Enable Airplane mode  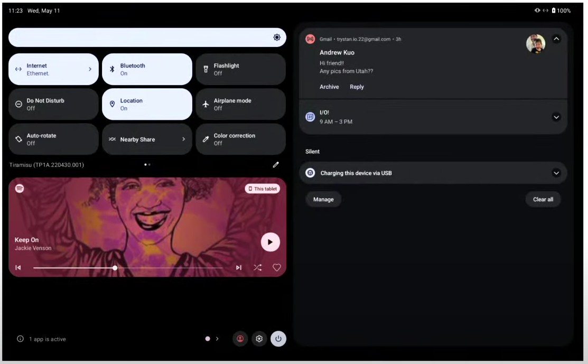point(240,104)
